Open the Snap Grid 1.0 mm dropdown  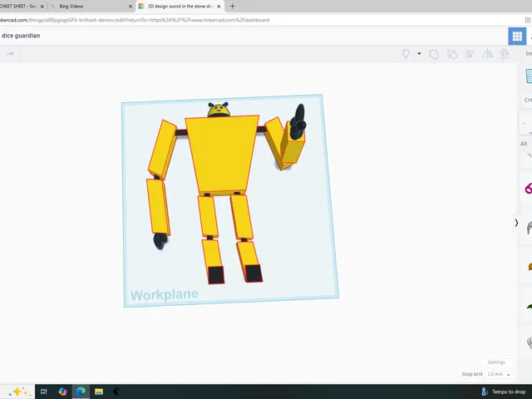tap(498, 374)
